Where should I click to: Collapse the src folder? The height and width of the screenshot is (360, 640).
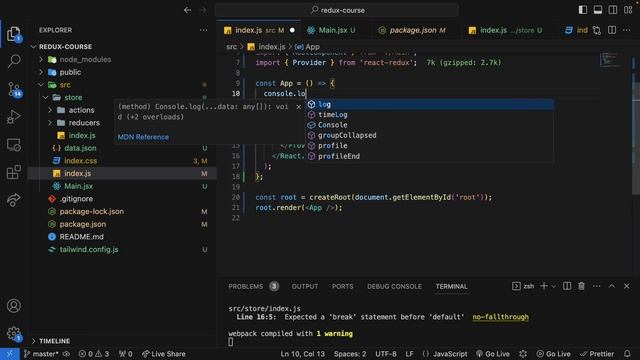(41, 85)
